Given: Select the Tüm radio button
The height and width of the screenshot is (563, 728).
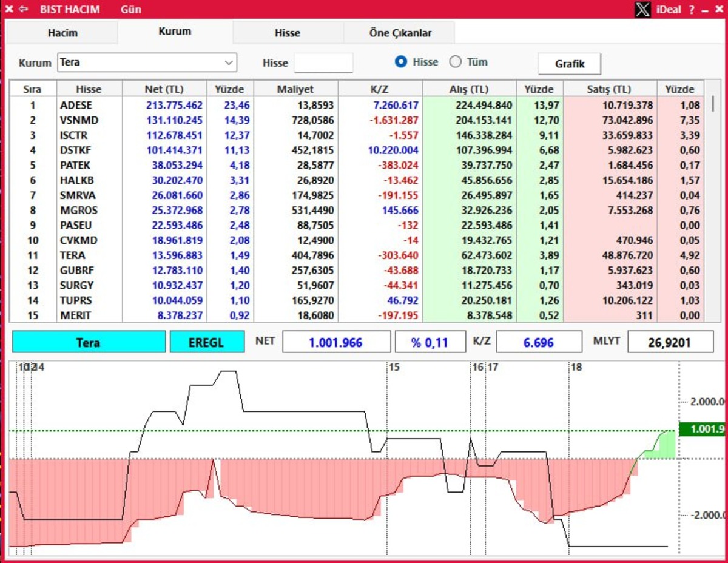Looking at the screenshot, I should tap(455, 62).
